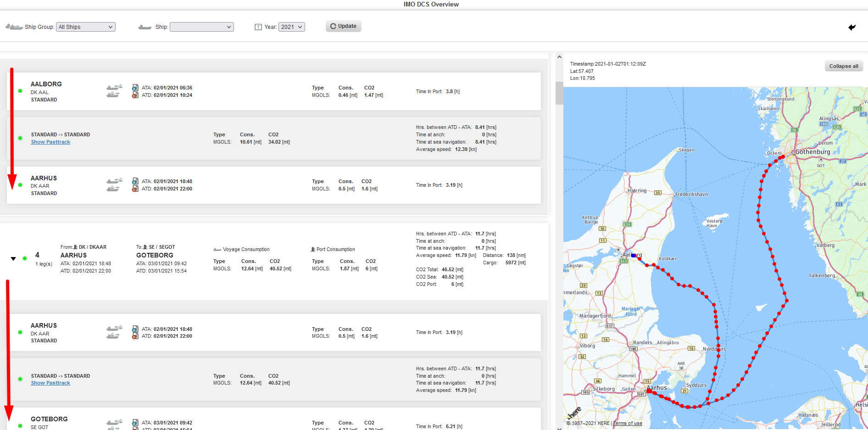Click CO2 Total 46.52 value
The height and width of the screenshot is (430, 868).
(452, 269)
